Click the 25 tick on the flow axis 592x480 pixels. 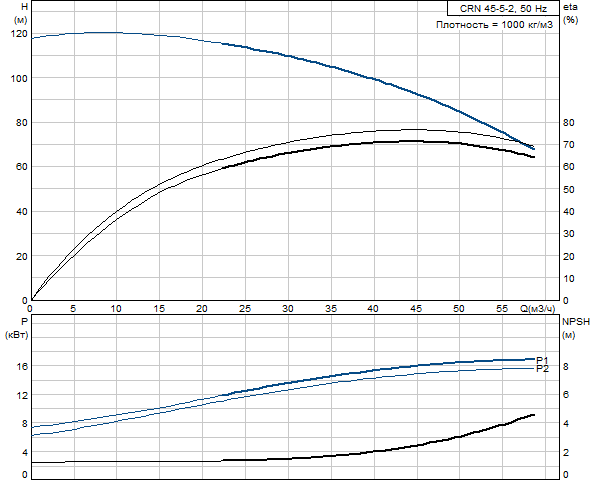click(x=245, y=309)
